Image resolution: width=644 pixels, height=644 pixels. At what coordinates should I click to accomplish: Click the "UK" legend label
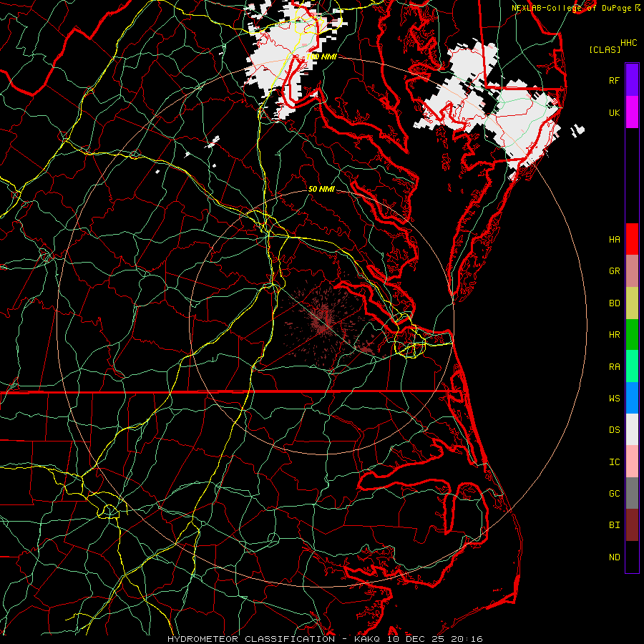(615, 112)
